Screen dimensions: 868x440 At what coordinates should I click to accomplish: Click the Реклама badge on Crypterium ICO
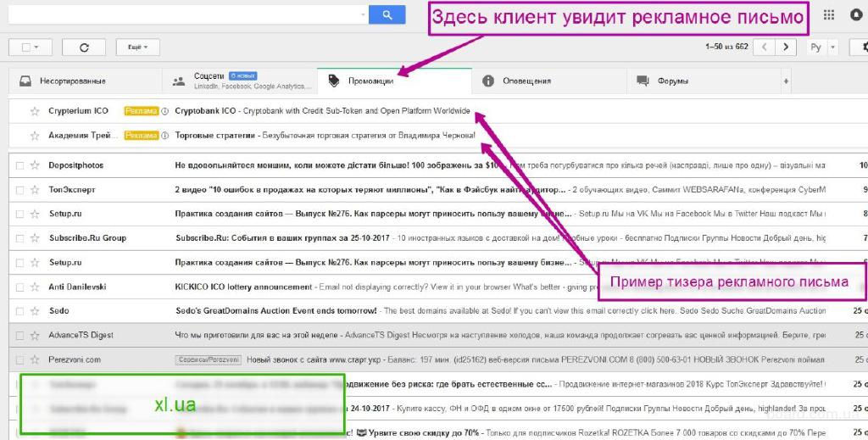[142, 111]
